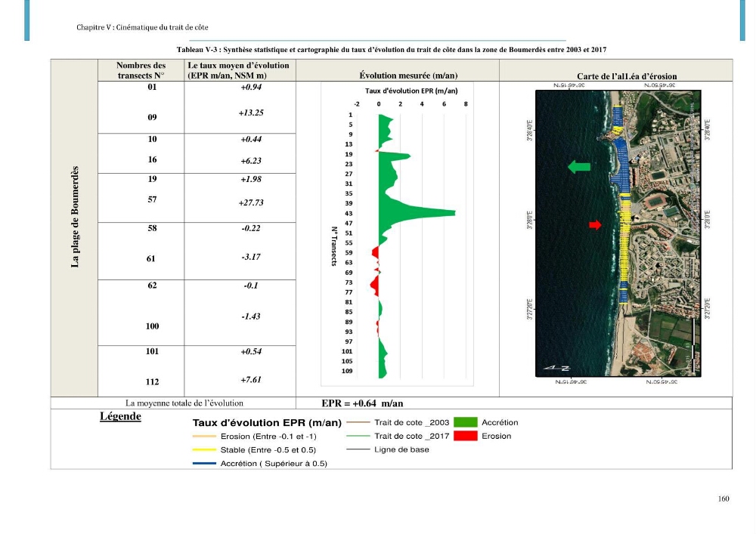Viewport: 756px width, 534px height.
Task: Click the rate value '+0.44'
Action: coord(251,140)
